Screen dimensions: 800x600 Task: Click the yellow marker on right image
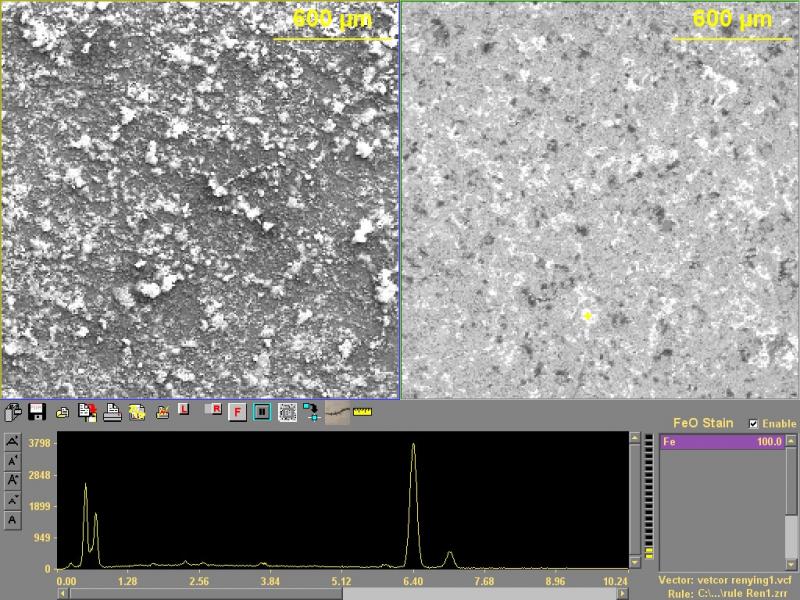point(588,316)
